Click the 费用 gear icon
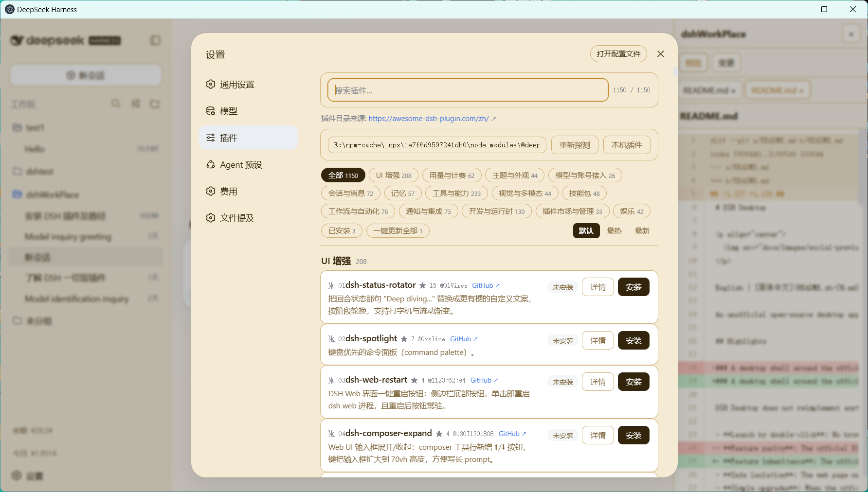This screenshot has height=492, width=868. click(x=211, y=191)
